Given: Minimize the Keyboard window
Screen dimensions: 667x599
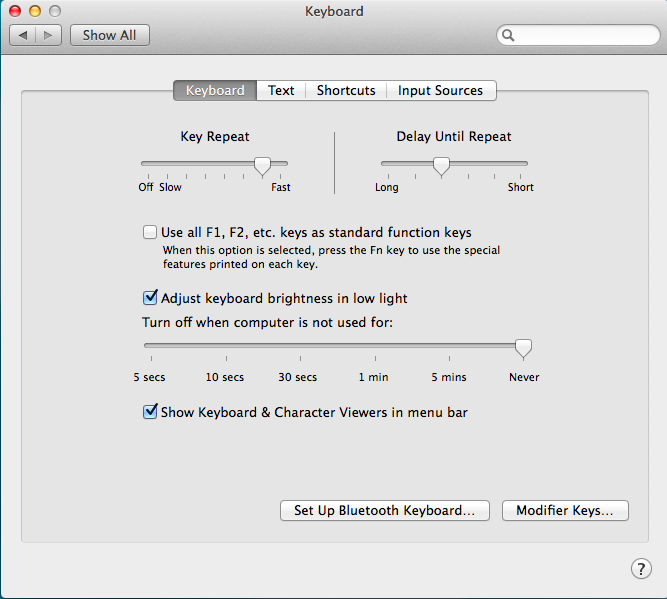Looking at the screenshot, I should coord(34,11).
